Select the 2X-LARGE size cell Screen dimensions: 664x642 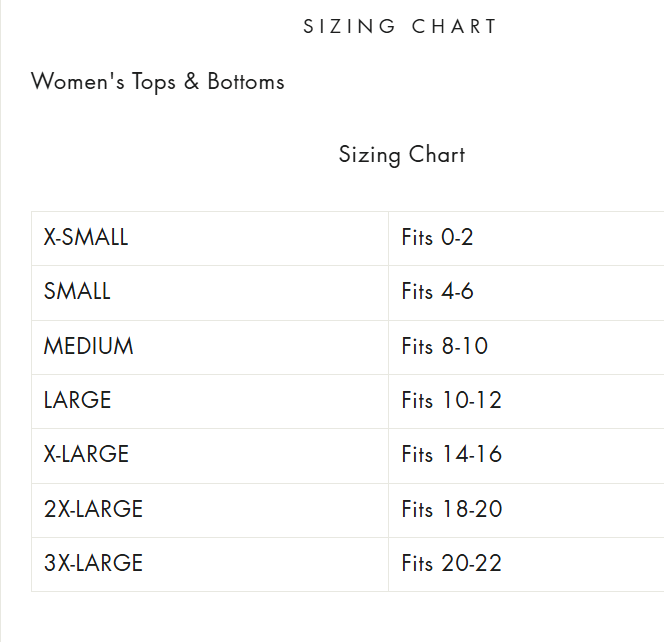point(93,510)
